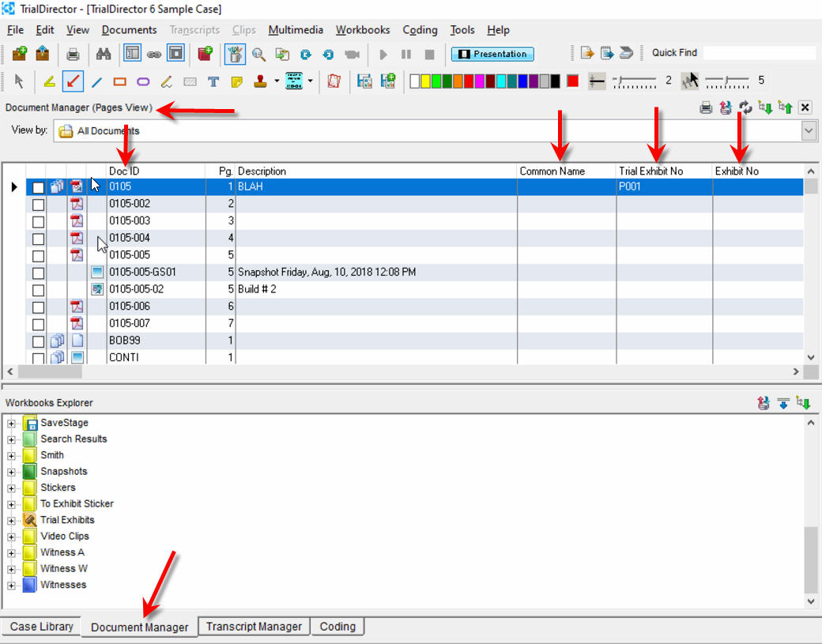Click the magnifier zoom icon
This screenshot has width=822, height=644.
258,54
